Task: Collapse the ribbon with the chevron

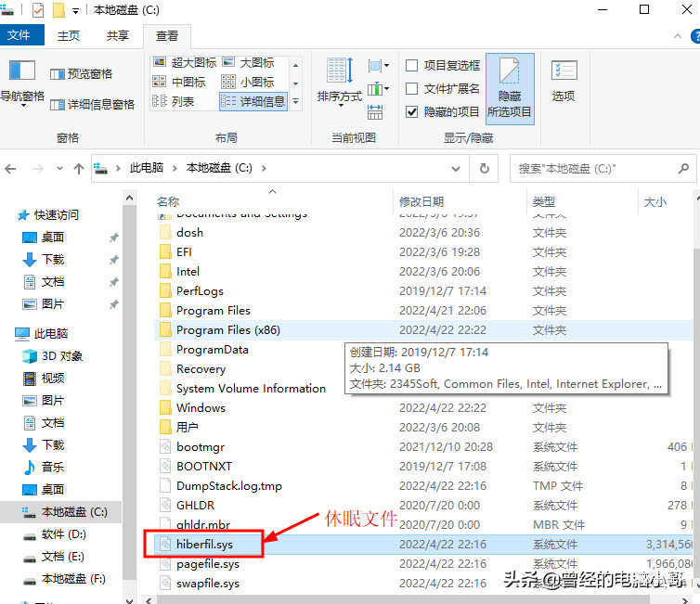Action: [x=677, y=36]
